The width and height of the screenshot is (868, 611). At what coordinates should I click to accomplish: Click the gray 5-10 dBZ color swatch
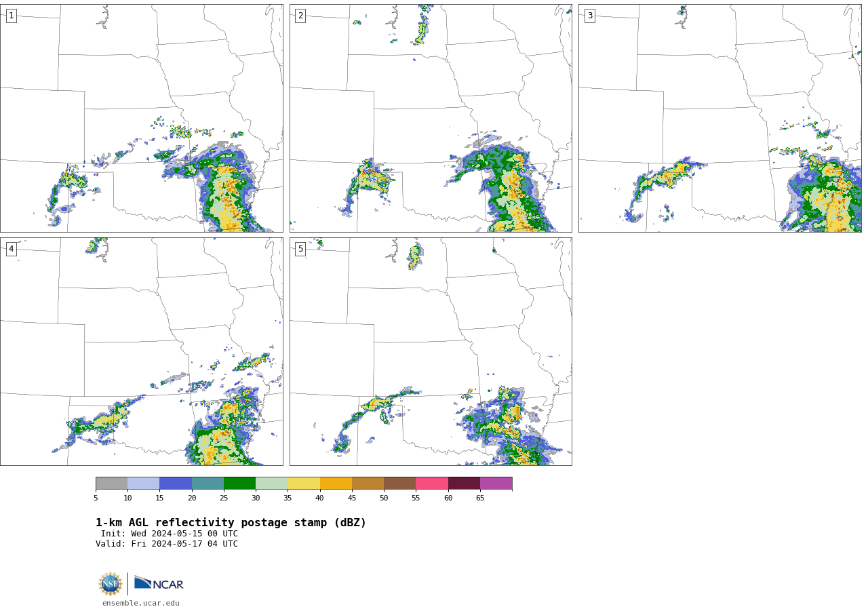point(111,484)
